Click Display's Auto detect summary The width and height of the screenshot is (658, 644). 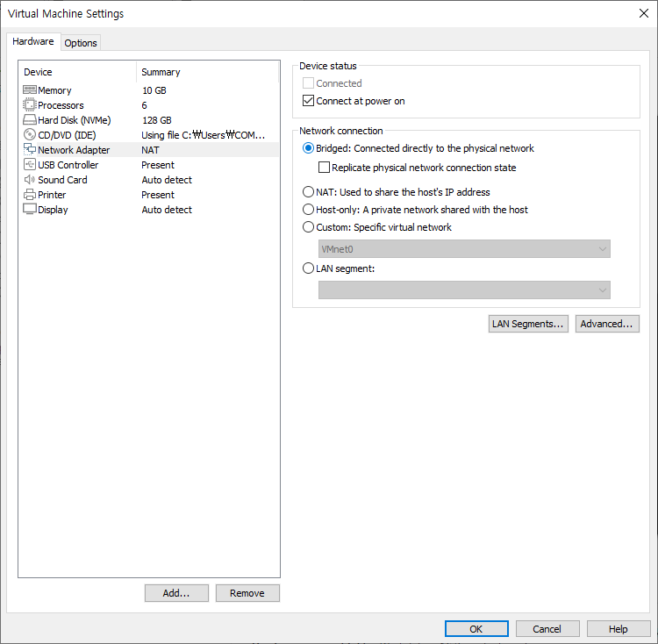point(167,210)
